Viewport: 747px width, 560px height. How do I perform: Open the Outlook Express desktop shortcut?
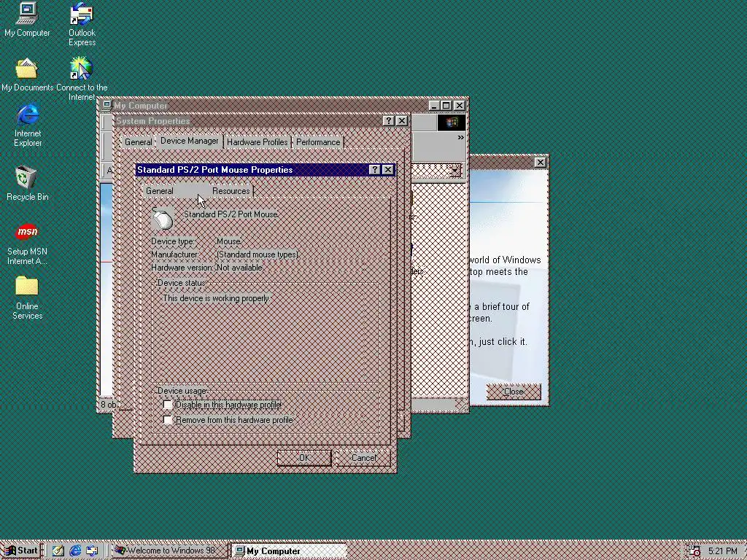pos(82,25)
